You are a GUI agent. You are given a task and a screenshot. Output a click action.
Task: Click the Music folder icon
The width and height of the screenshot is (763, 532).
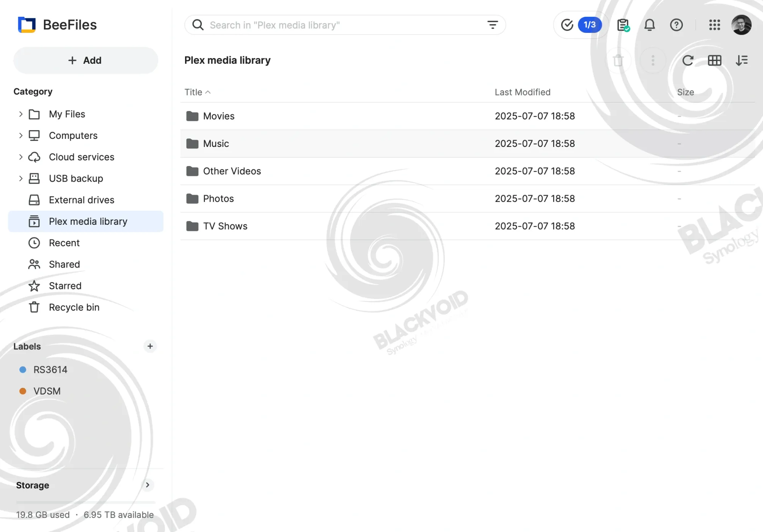pos(192,143)
